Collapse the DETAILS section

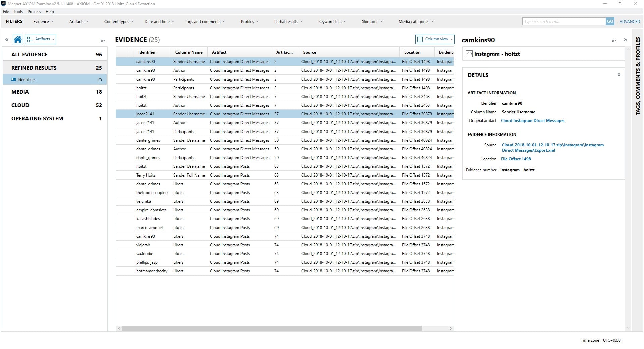pyautogui.click(x=619, y=75)
